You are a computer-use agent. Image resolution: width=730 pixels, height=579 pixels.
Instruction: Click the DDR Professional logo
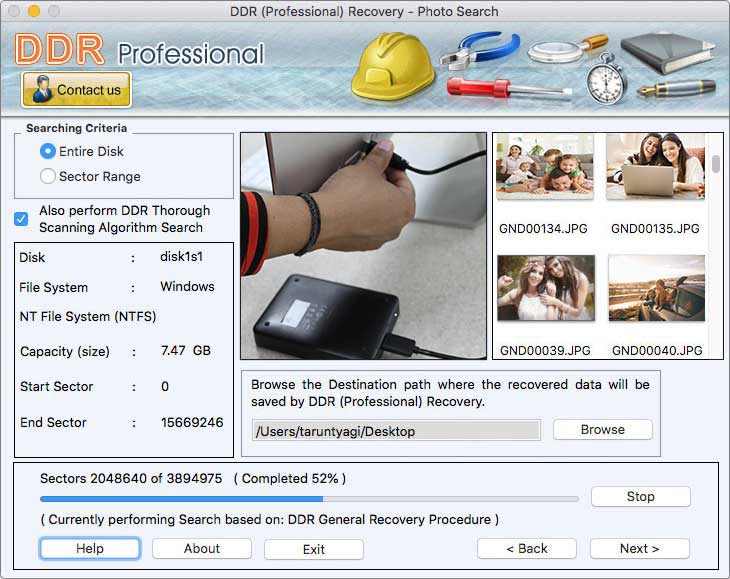139,50
